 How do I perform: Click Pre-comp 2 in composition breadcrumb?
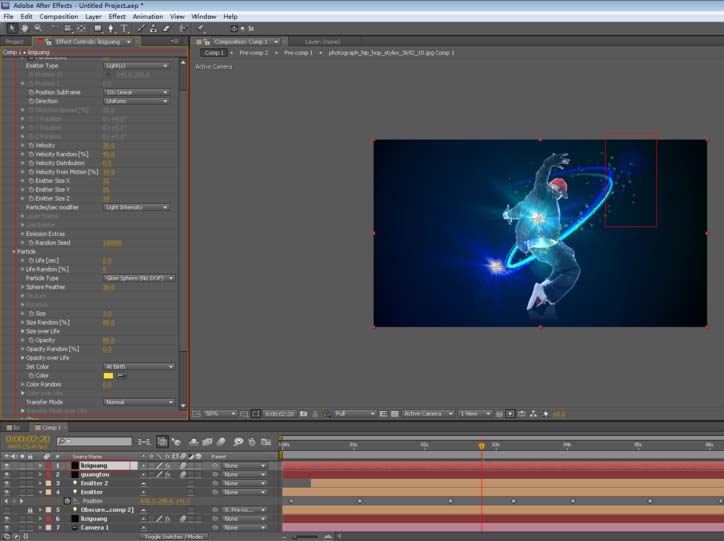[253, 53]
